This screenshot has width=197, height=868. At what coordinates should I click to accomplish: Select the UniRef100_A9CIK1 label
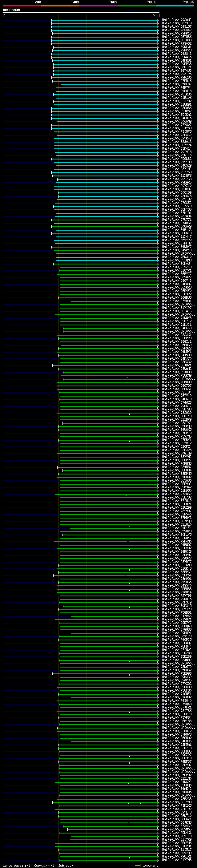point(177,856)
